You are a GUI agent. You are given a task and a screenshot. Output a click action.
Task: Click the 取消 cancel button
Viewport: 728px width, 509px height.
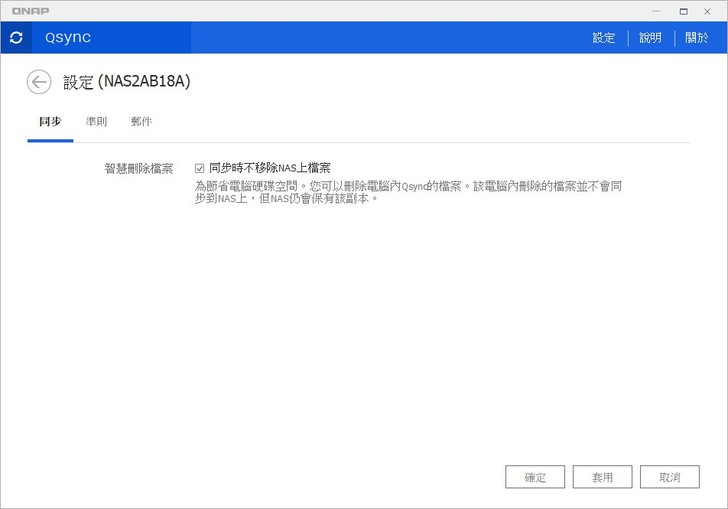pos(670,477)
